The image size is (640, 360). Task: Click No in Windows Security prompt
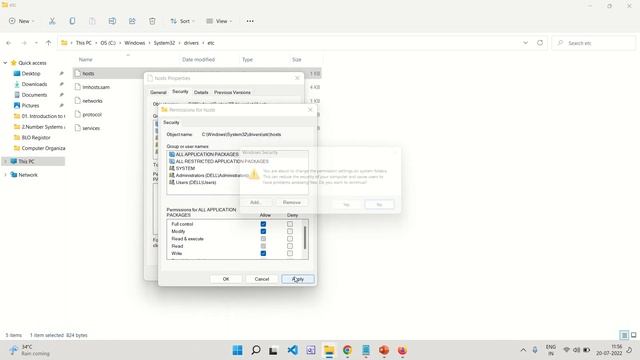[379, 204]
